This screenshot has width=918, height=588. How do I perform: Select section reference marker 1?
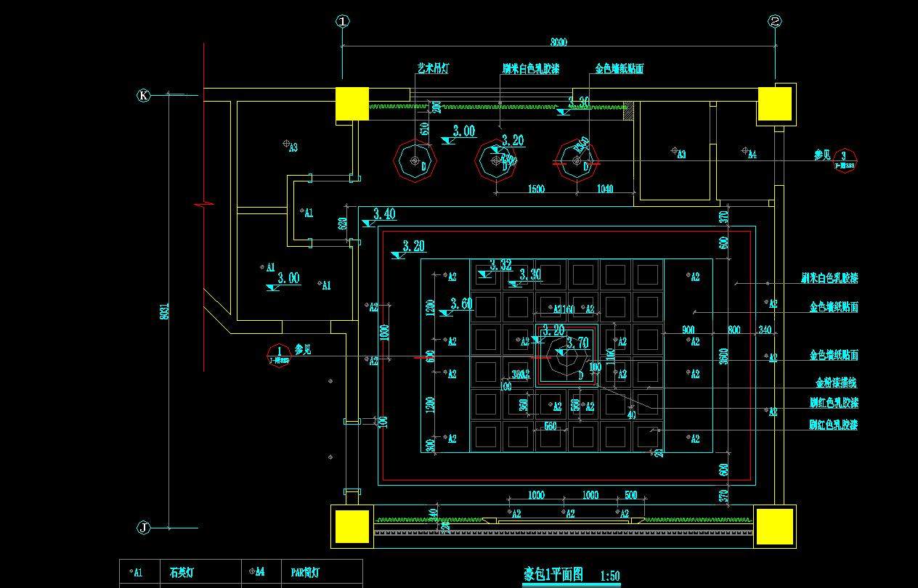[x=280, y=354]
